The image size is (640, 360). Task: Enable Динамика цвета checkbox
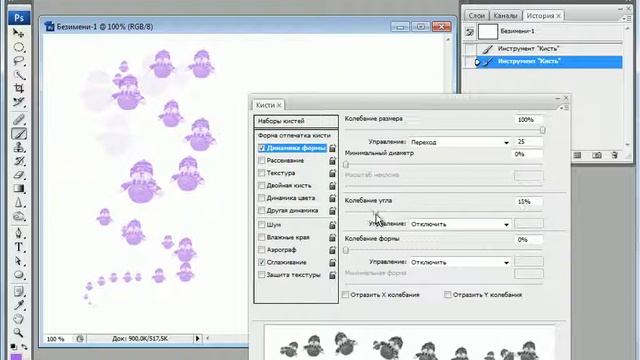tap(262, 198)
